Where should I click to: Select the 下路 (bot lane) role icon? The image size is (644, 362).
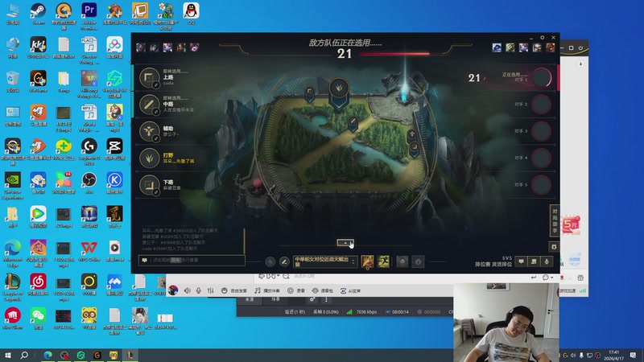coord(149,185)
